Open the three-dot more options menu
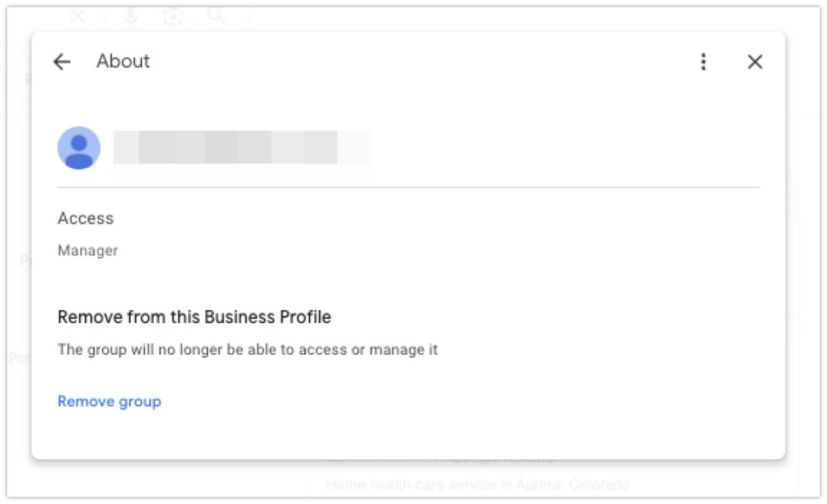Viewport: 827px width, 504px height. 703,61
